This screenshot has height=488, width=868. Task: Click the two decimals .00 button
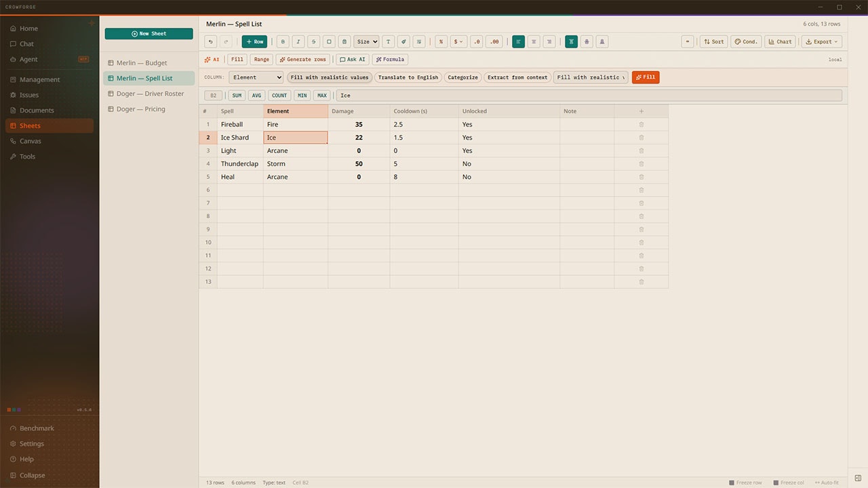coord(494,41)
